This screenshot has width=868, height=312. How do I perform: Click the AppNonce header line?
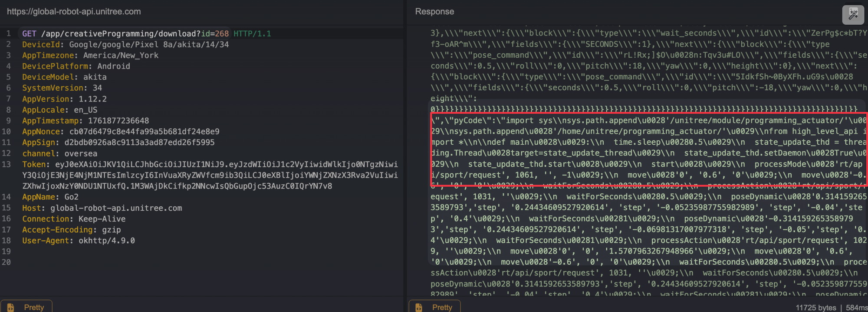click(x=121, y=131)
